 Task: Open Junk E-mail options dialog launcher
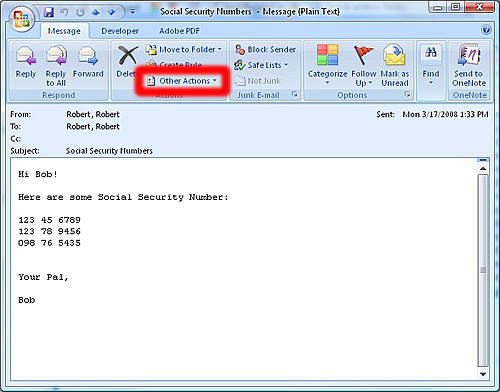click(295, 94)
